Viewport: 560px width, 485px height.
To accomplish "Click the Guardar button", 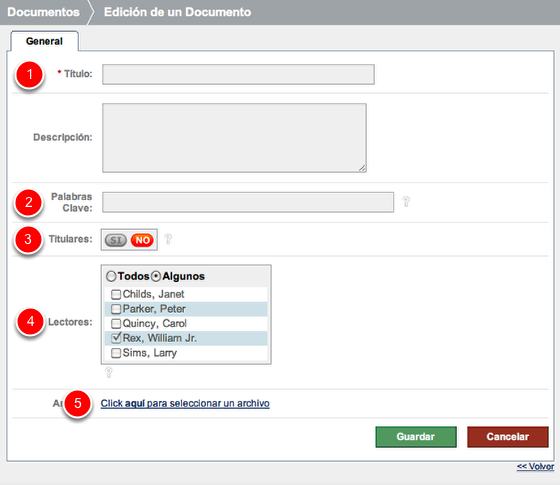I will pos(416,436).
